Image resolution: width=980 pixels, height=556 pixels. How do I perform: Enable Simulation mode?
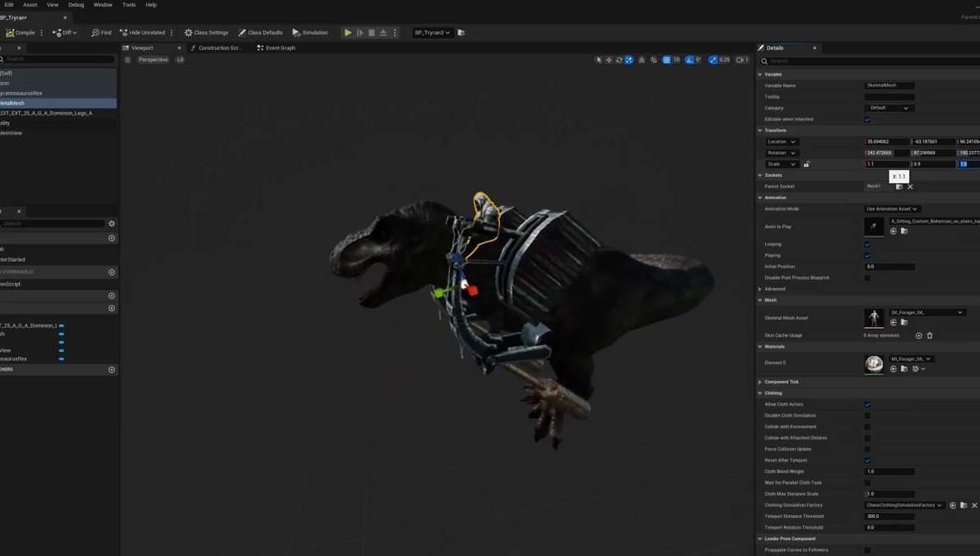tap(310, 32)
